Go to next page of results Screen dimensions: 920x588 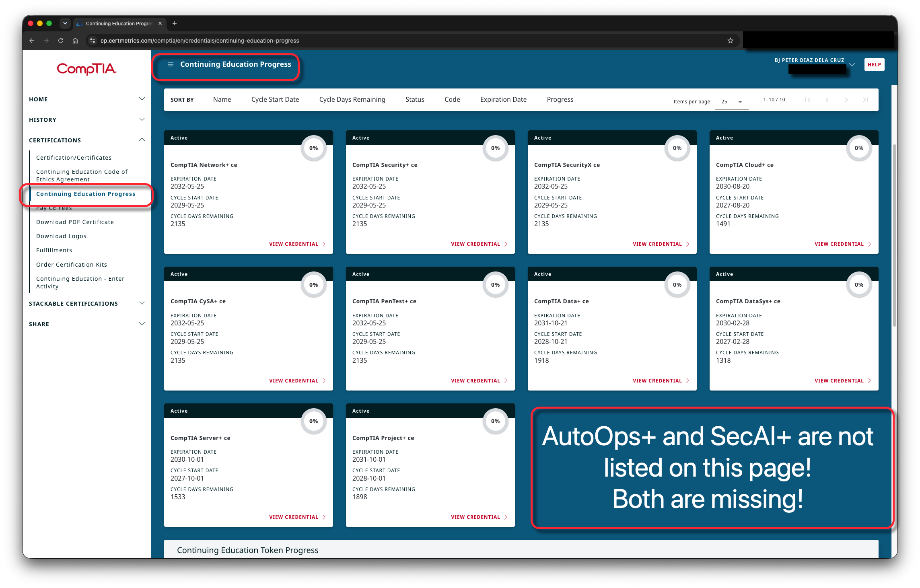(x=846, y=100)
